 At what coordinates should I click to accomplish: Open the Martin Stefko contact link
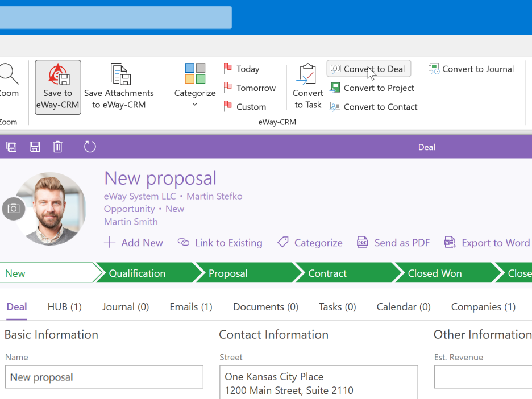pos(214,196)
